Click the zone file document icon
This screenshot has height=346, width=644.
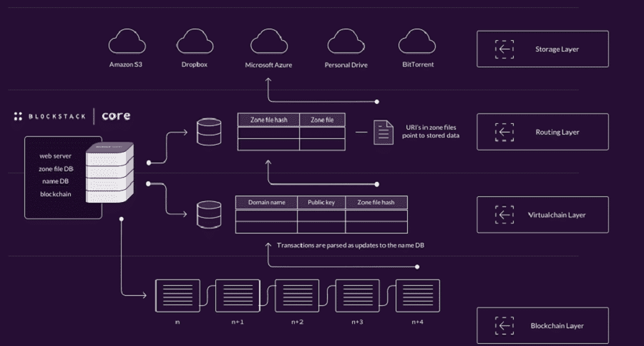point(384,133)
